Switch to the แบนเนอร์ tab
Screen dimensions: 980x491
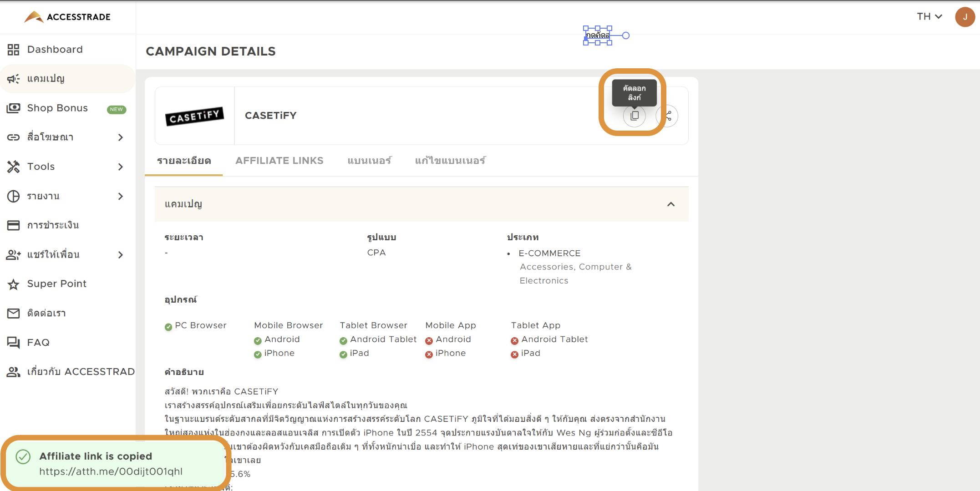[369, 161]
